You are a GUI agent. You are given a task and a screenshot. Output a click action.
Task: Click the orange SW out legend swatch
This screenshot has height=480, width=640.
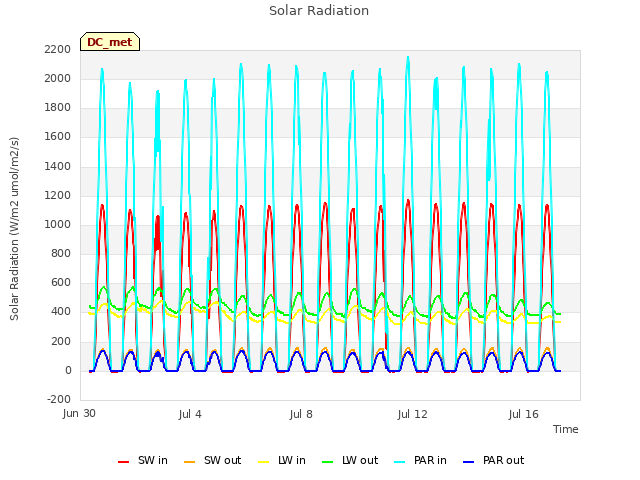[189, 462]
